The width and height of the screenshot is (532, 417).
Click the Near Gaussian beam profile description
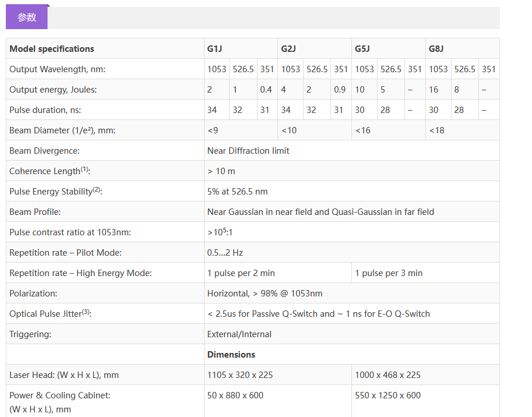point(320,212)
